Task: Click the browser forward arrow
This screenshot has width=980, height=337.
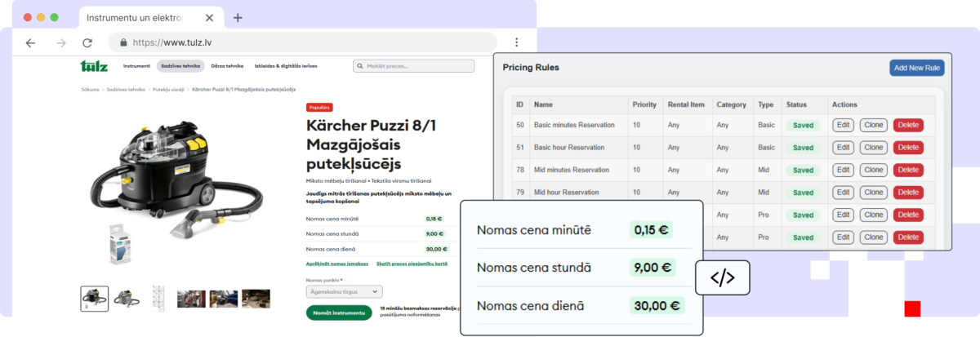Action: pyautogui.click(x=60, y=42)
